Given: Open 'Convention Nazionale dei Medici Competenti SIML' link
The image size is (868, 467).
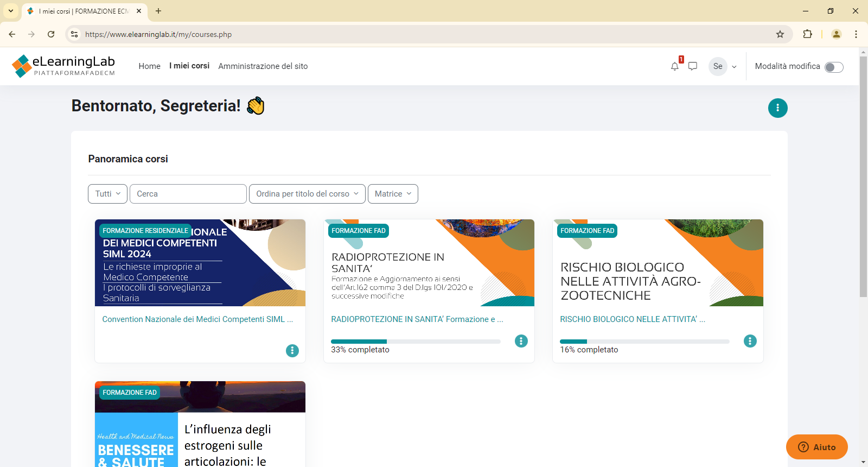Looking at the screenshot, I should point(197,319).
